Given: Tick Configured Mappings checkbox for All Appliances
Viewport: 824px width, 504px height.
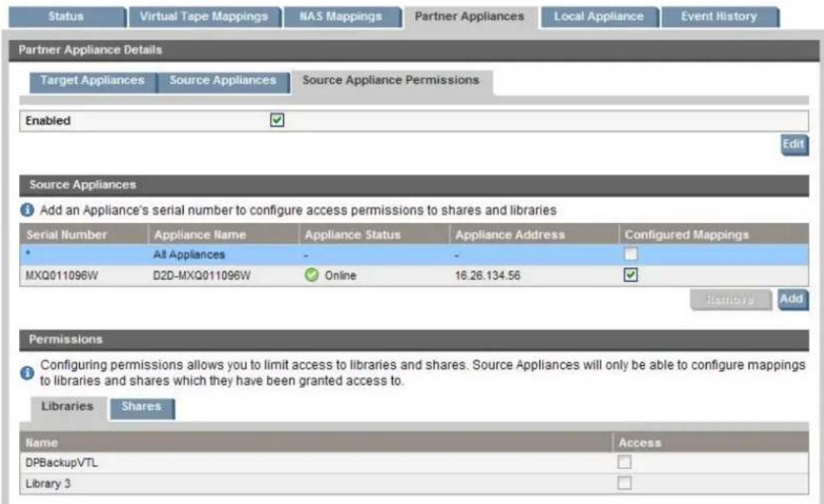Looking at the screenshot, I should [631, 254].
